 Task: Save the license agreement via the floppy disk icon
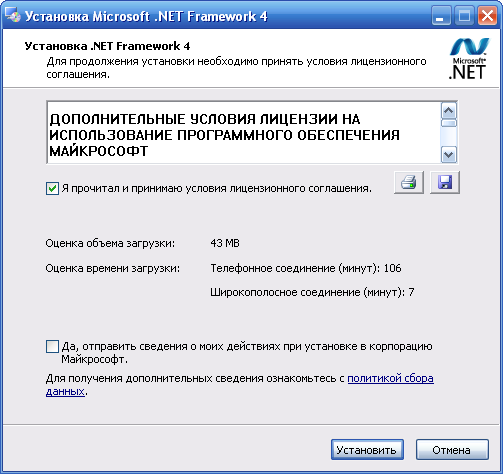445,182
